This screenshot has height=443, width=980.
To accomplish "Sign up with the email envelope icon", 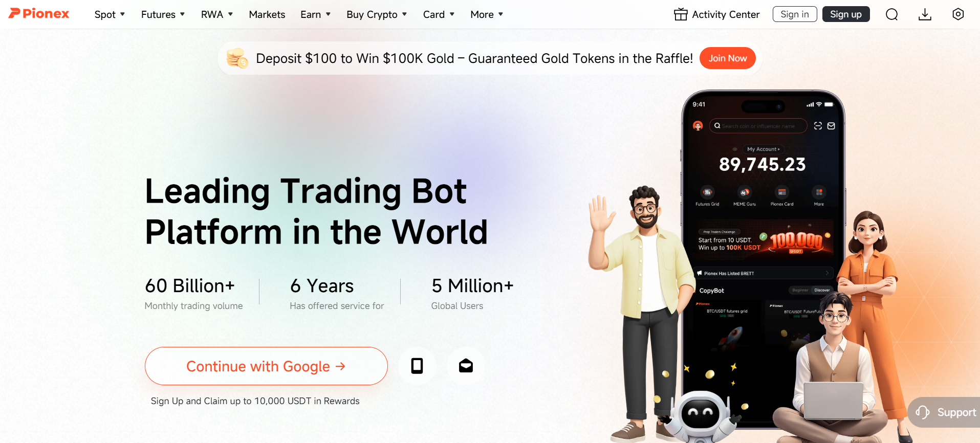I will coord(466,366).
